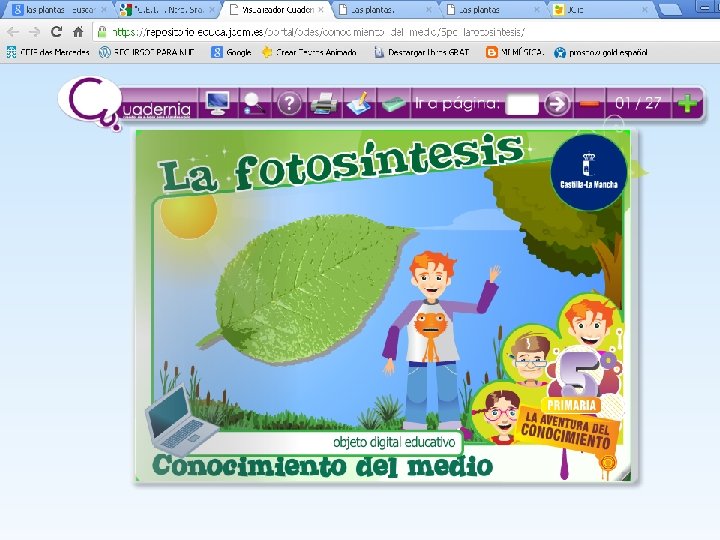The height and width of the screenshot is (540, 720).
Task: Go to browser home page
Action: (78, 32)
